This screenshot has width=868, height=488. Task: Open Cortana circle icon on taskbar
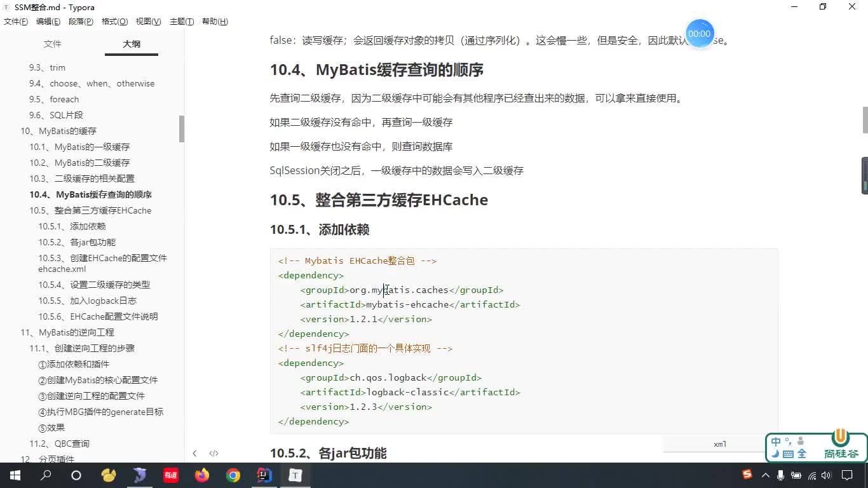[76, 475]
